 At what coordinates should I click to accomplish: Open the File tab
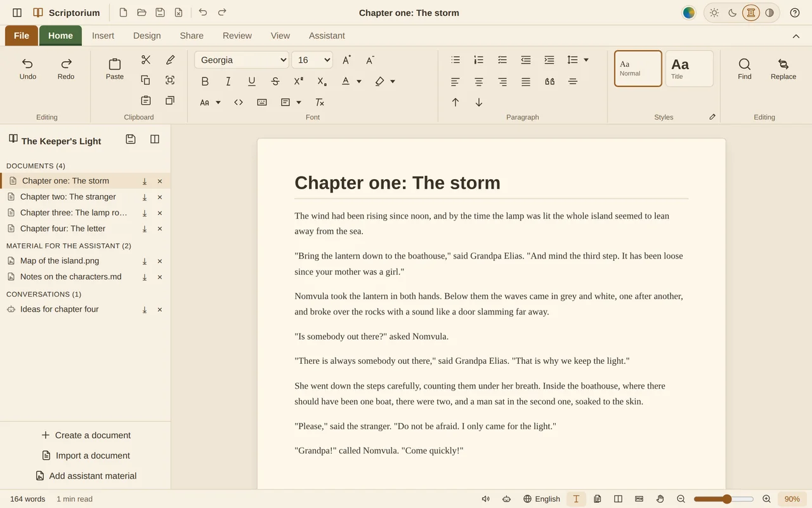coord(22,36)
